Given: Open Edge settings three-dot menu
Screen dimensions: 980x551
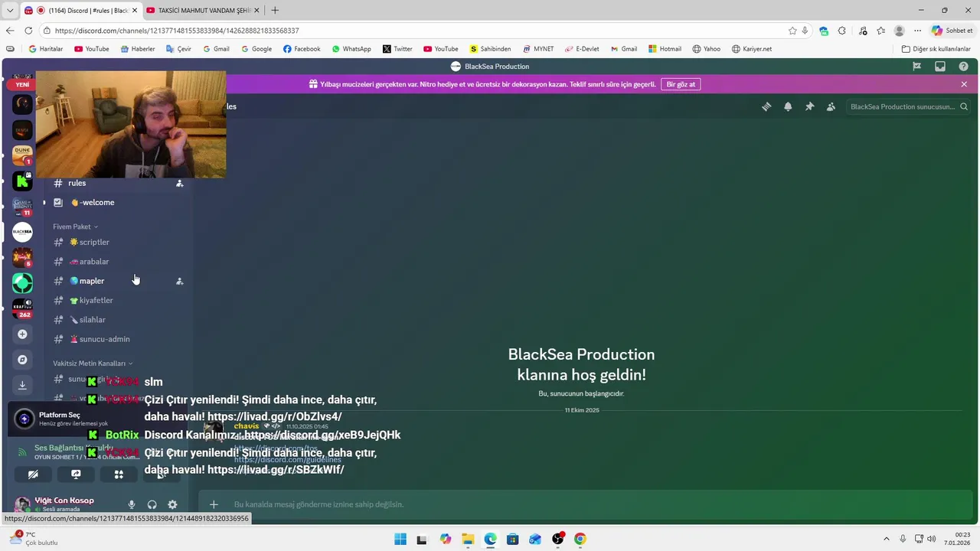Looking at the screenshot, I should pos(917,31).
